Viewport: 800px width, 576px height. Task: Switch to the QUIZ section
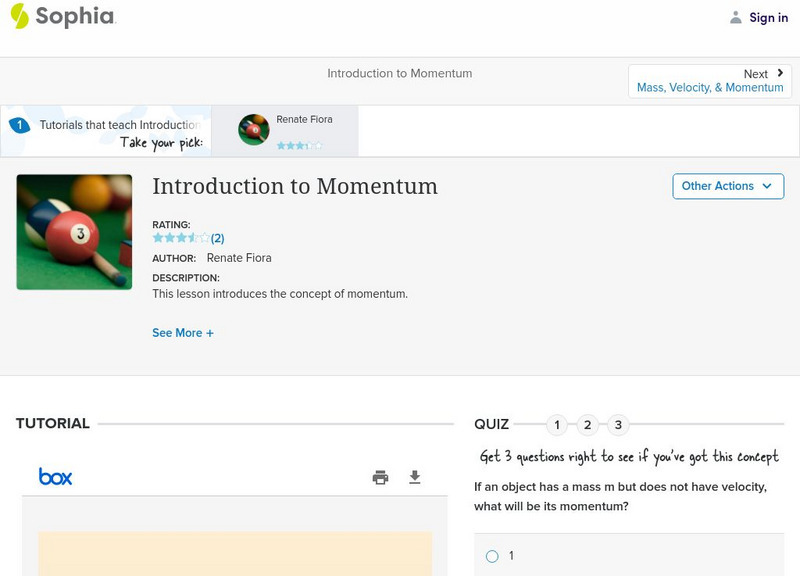[492, 424]
